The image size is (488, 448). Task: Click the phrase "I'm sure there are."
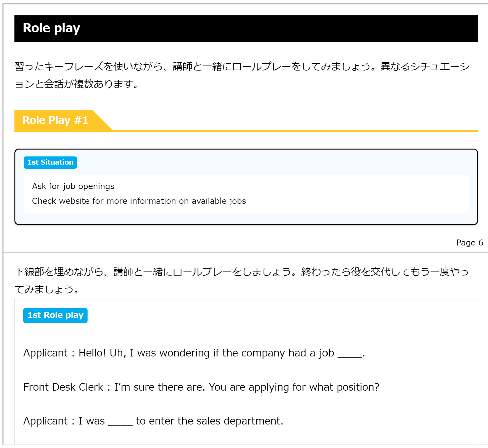[159, 387]
